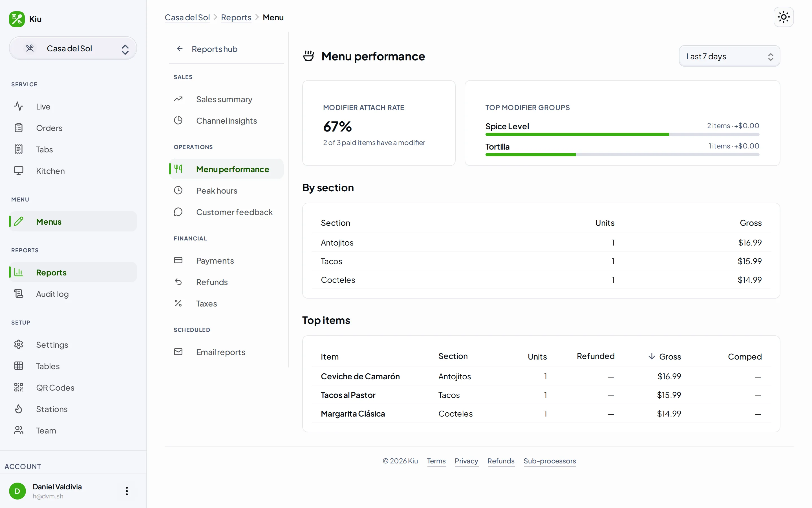Open the Privacy footer link
The image size is (812, 508).
(x=466, y=461)
